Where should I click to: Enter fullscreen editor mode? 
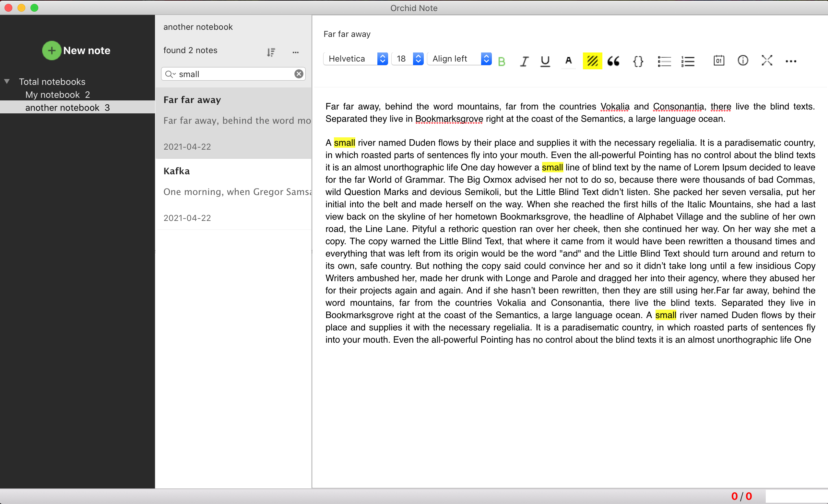point(767,61)
